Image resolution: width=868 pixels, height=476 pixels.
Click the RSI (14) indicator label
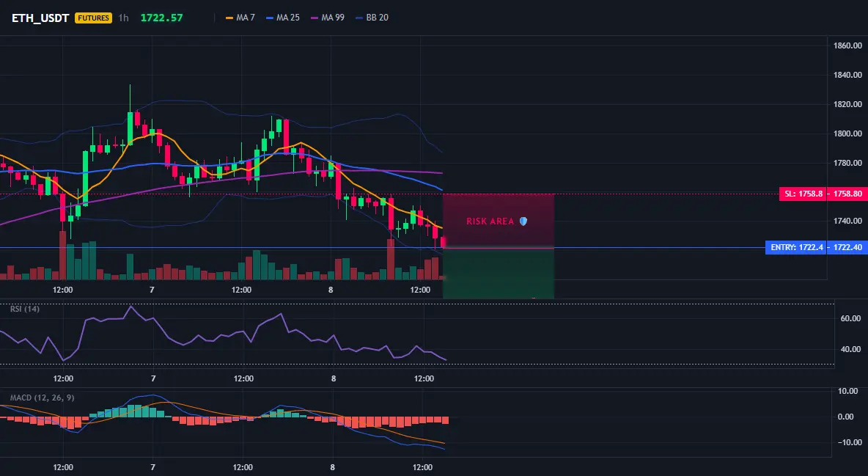25,309
